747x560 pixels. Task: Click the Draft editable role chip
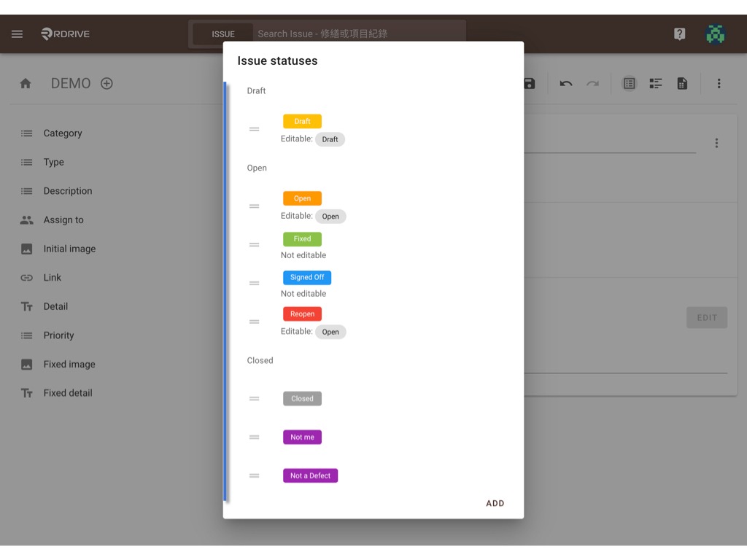330,139
